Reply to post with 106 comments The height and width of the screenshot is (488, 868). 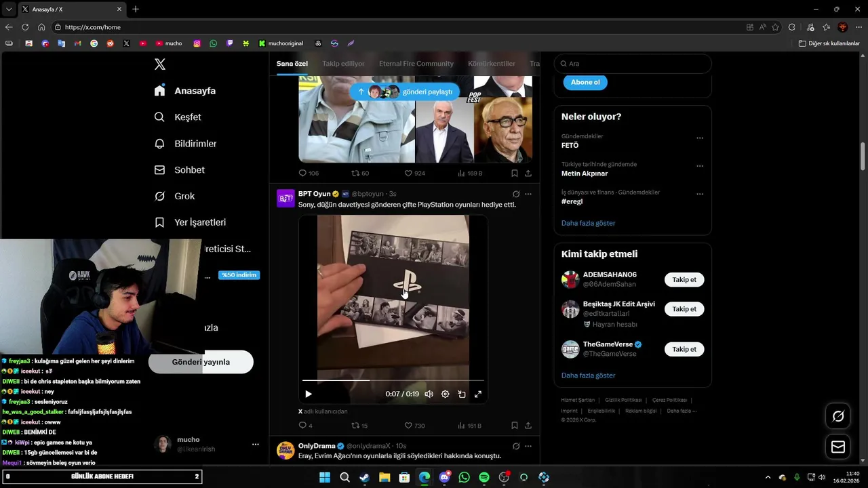click(309, 174)
